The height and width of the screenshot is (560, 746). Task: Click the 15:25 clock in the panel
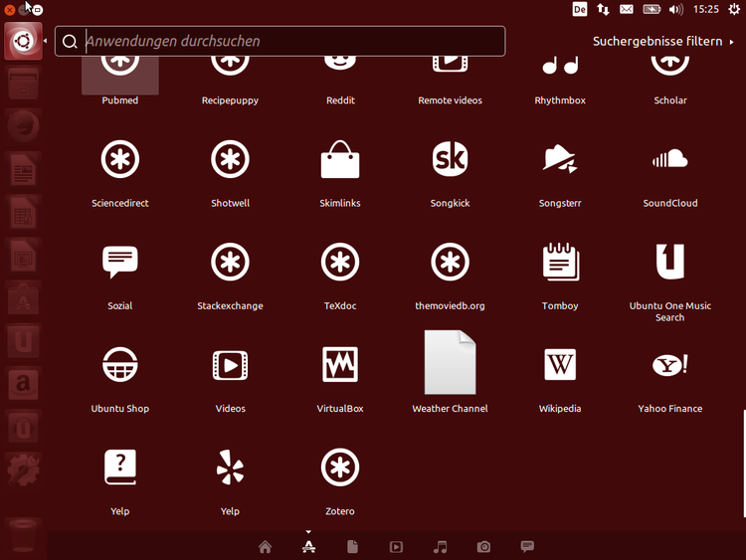pos(706,9)
